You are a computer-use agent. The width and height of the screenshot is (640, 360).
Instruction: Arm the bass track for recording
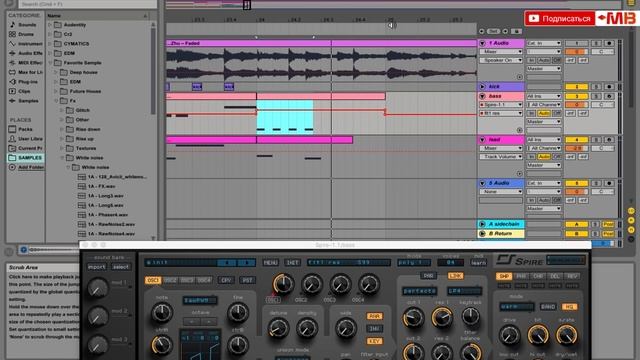coord(609,96)
